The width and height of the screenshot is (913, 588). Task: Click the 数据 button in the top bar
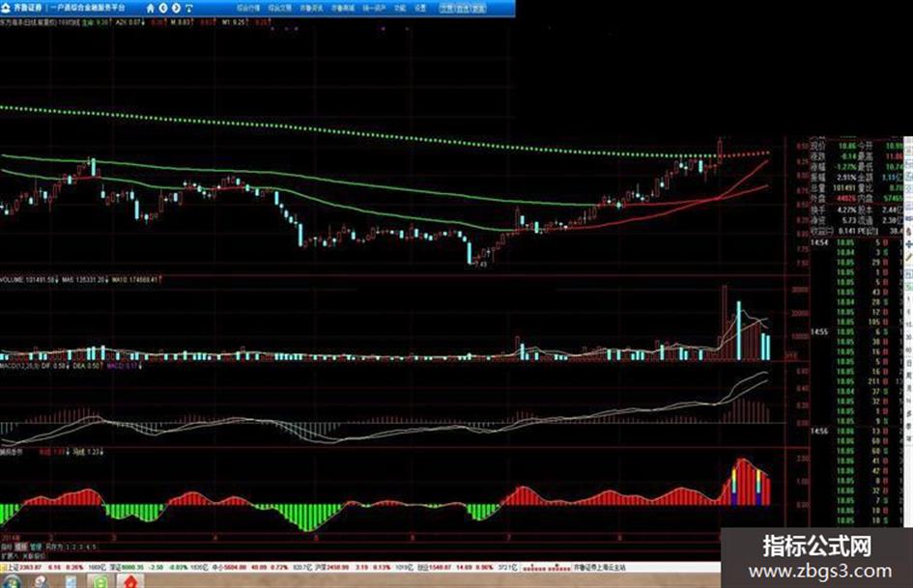click(478, 8)
